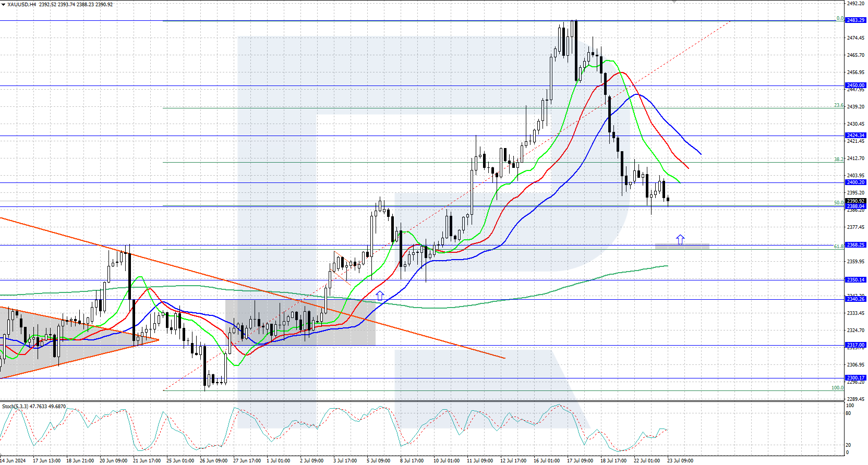Screen dimensions: 868x465
Task: Click the 1 Jul 01:00 time label
Action: (279, 461)
